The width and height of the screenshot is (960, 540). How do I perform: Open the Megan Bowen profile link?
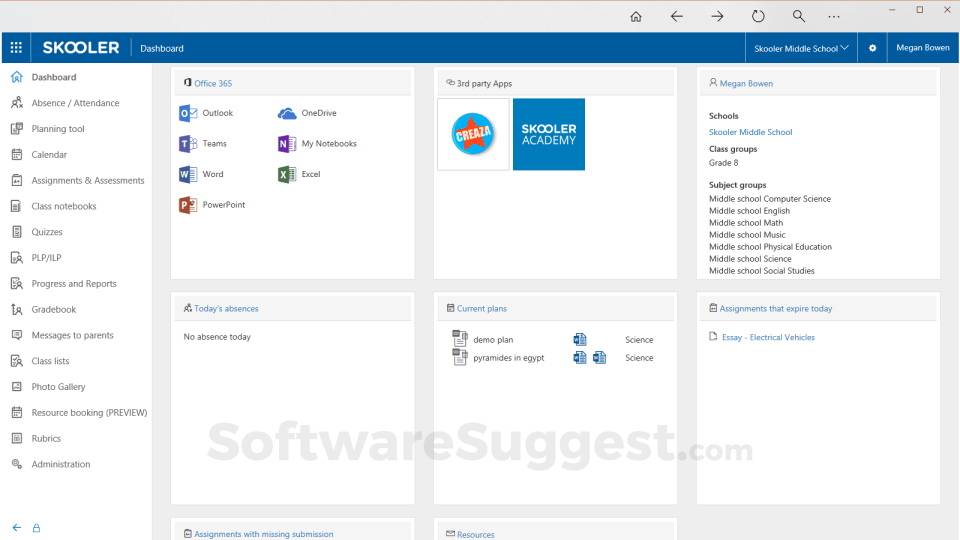click(746, 83)
